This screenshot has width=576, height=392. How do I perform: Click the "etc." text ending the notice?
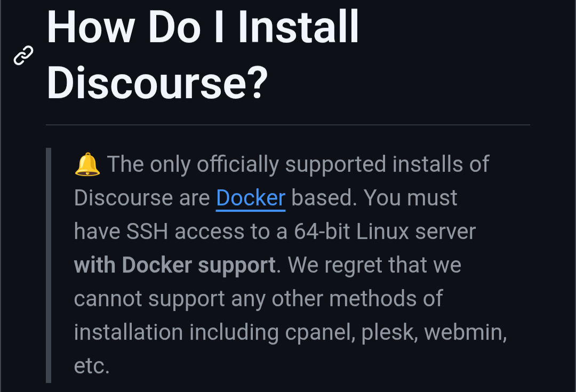click(92, 366)
